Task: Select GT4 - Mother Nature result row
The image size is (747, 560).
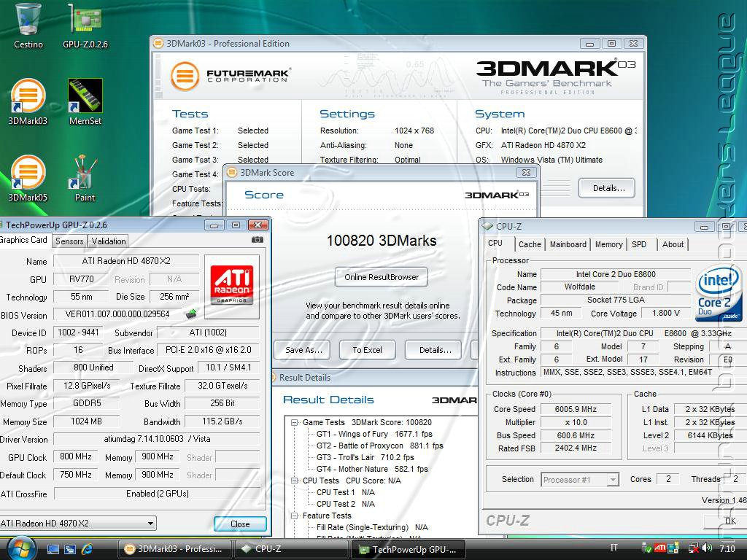Action: (x=372, y=469)
